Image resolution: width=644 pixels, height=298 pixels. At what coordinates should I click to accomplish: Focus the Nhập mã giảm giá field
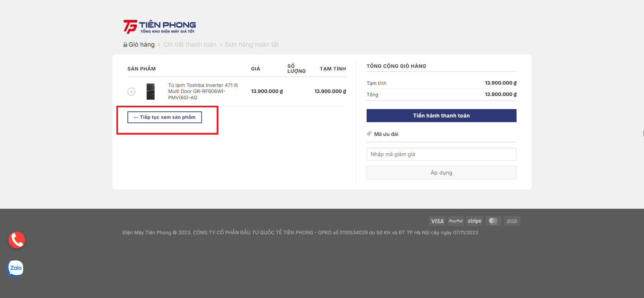click(x=441, y=154)
